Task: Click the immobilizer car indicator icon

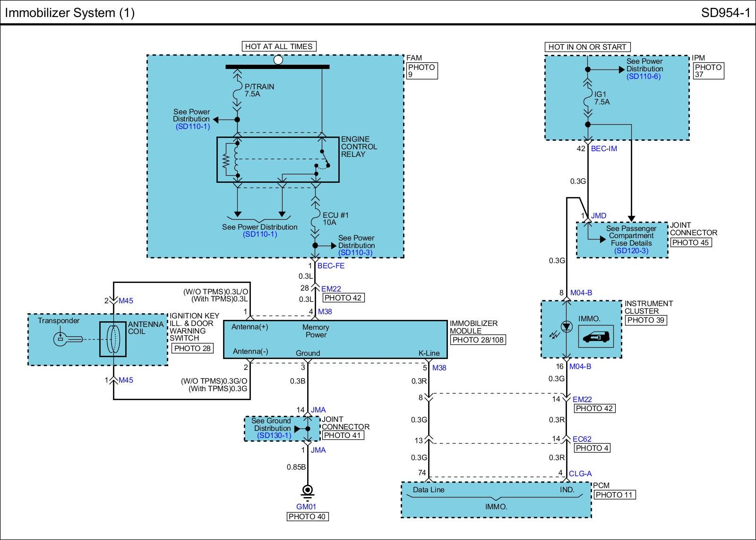Action: click(x=596, y=336)
